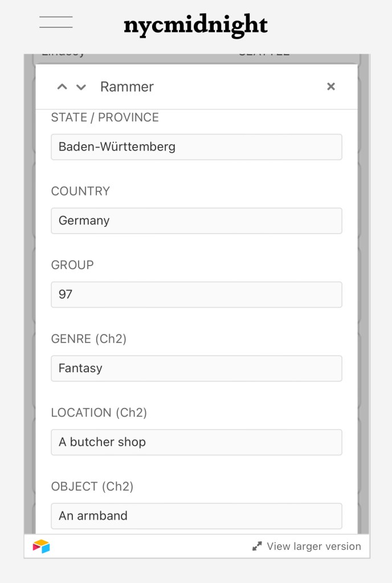Click the COUNTRY field label
The width and height of the screenshot is (392, 583).
pyautogui.click(x=80, y=191)
